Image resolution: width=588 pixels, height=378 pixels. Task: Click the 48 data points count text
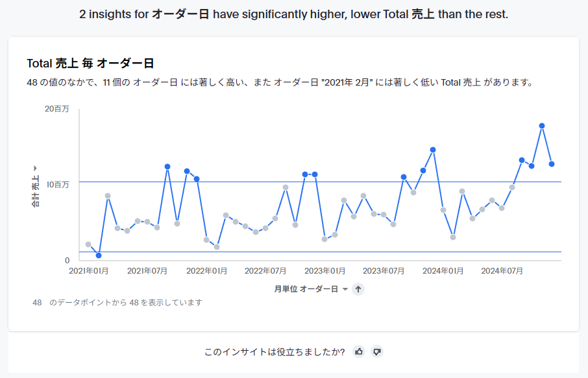click(117, 303)
